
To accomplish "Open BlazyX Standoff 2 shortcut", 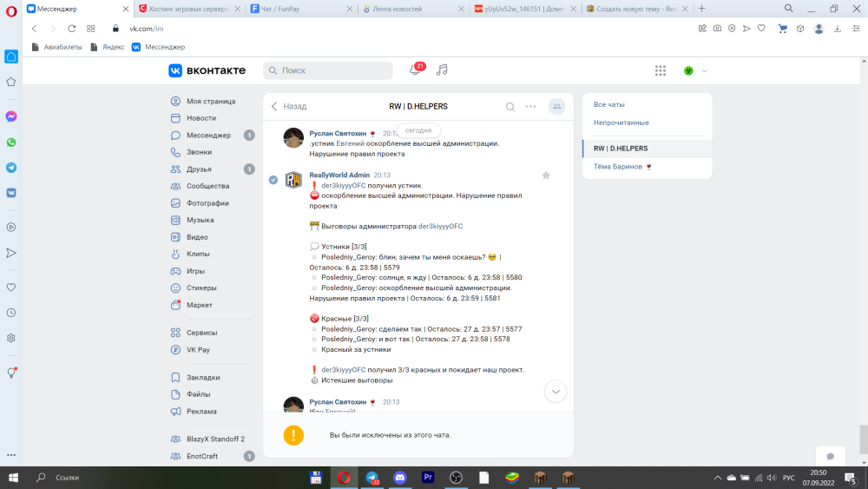I will [215, 439].
